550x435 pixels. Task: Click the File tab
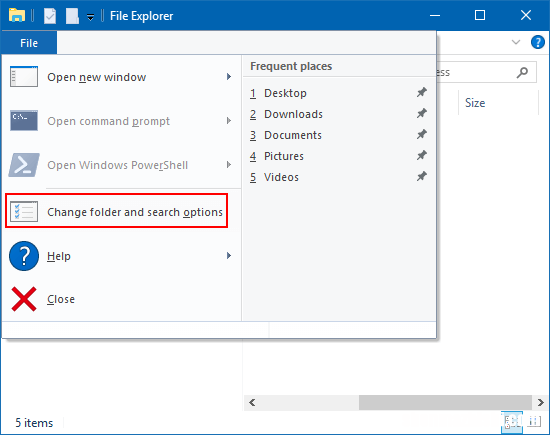(29, 43)
